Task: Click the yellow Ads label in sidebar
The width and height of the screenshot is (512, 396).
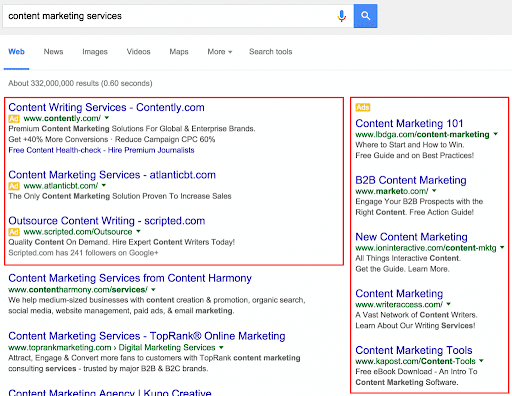Action: [363, 107]
